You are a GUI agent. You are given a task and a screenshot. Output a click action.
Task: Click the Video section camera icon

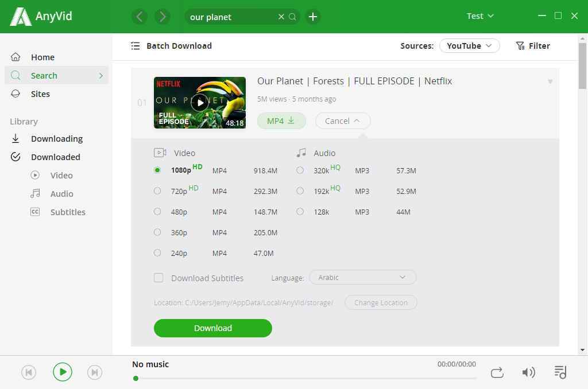tap(160, 153)
